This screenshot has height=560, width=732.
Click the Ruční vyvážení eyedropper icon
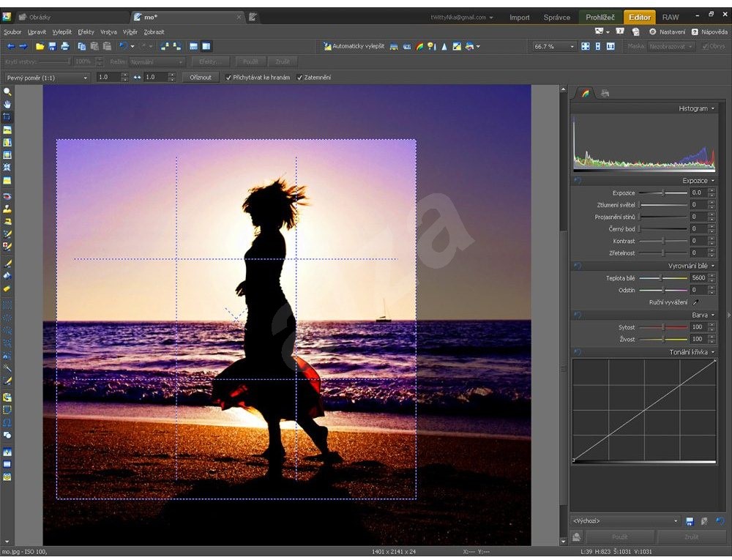[695, 302]
